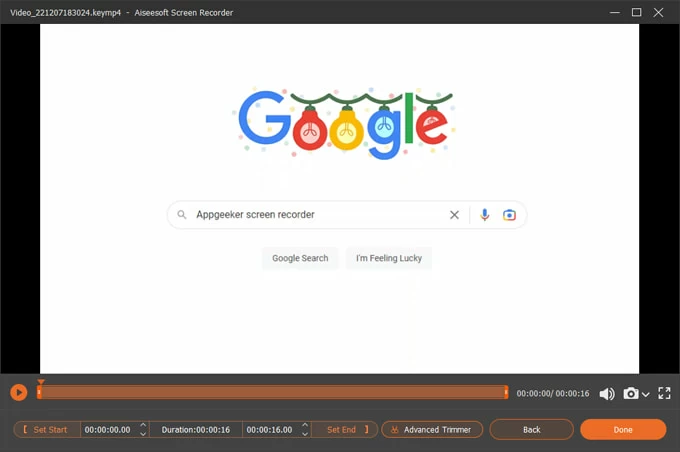Click the orange playhead marker triangle

tap(41, 382)
